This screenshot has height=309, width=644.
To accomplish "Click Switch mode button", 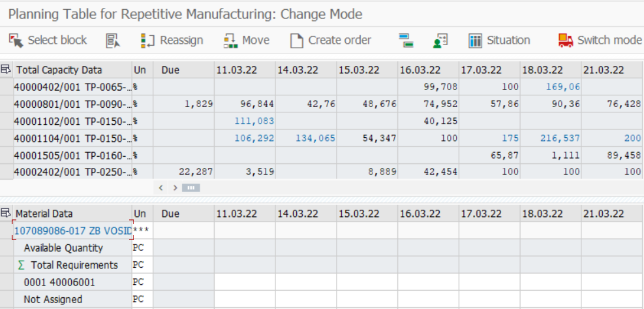I will [600, 41].
